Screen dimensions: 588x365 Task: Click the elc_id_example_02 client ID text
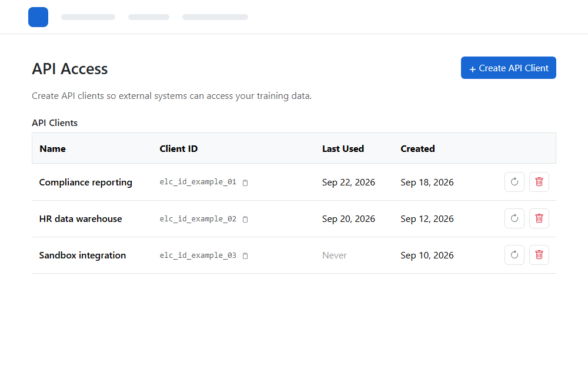[x=198, y=218]
